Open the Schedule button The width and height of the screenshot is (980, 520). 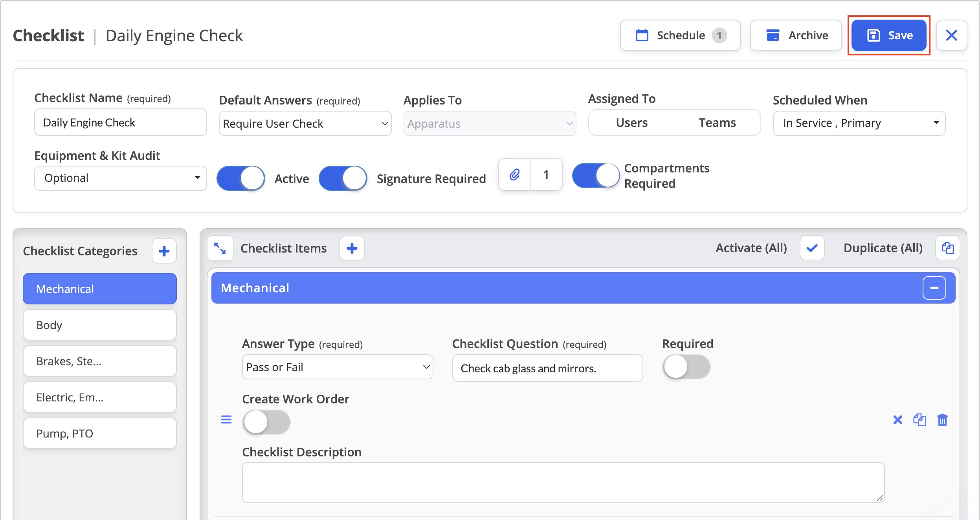(680, 35)
